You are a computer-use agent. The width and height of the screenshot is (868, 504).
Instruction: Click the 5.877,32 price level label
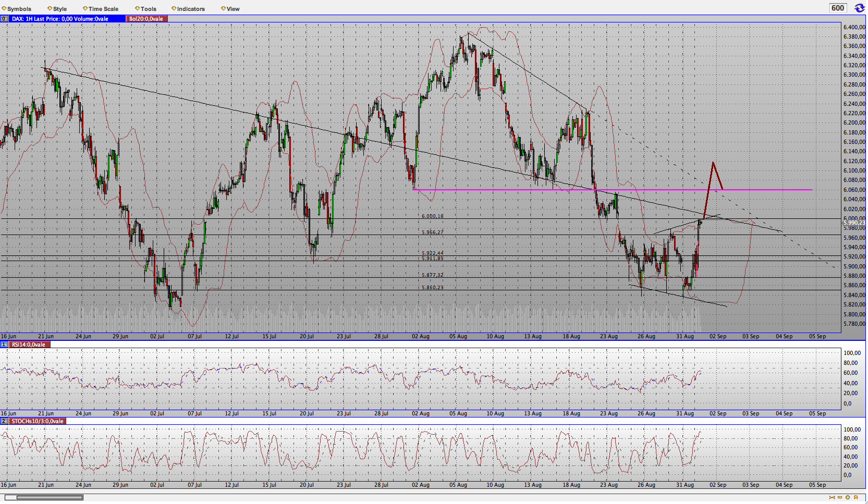pyautogui.click(x=433, y=275)
